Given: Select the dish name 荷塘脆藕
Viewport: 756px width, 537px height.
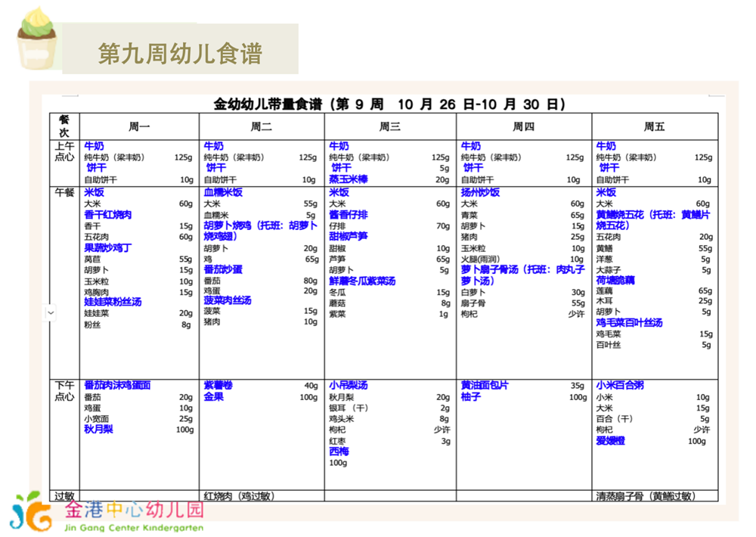Looking at the screenshot, I should [615, 280].
